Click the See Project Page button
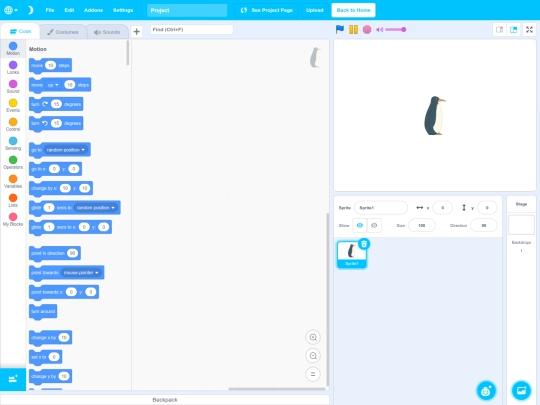Viewport: 540px width, 405px height. (x=267, y=10)
